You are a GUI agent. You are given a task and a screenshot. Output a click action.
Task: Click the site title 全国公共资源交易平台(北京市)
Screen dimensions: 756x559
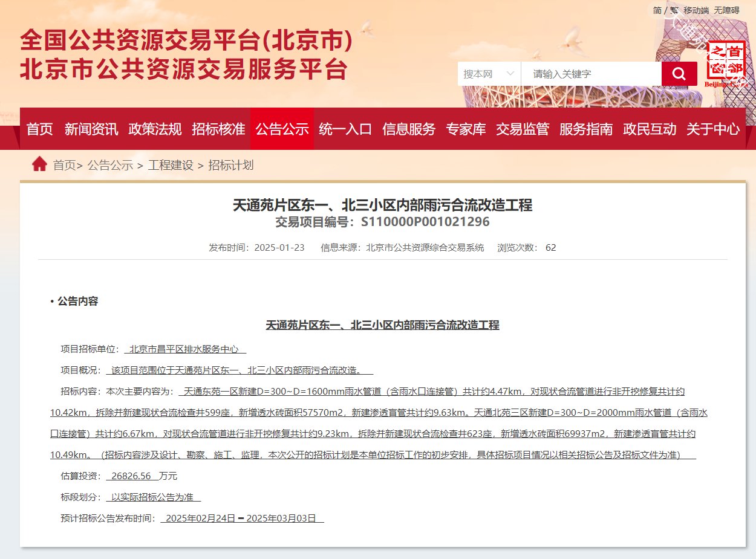point(186,41)
